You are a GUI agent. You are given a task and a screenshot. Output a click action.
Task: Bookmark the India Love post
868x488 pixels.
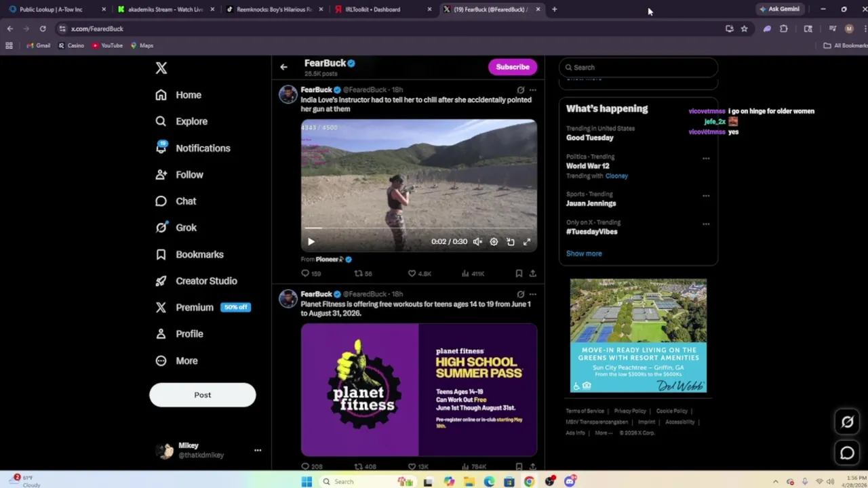[x=519, y=274]
